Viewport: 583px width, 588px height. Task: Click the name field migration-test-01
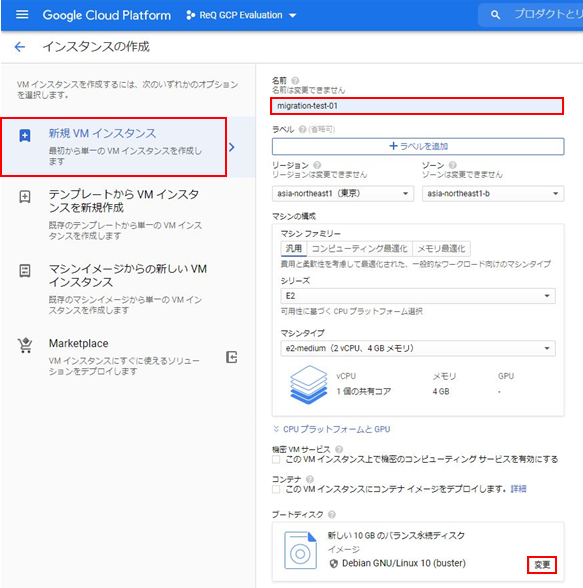point(417,106)
